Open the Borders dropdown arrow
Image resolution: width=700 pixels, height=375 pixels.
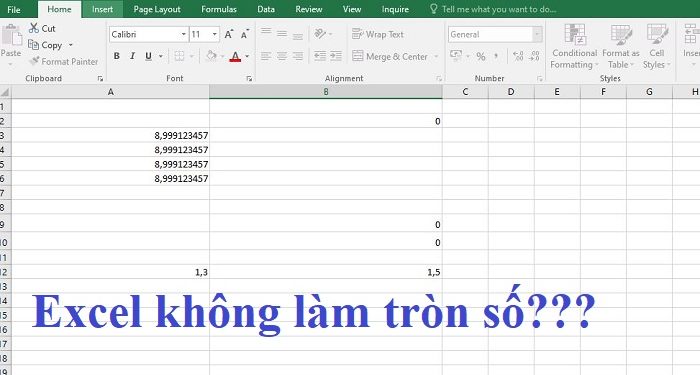192,56
